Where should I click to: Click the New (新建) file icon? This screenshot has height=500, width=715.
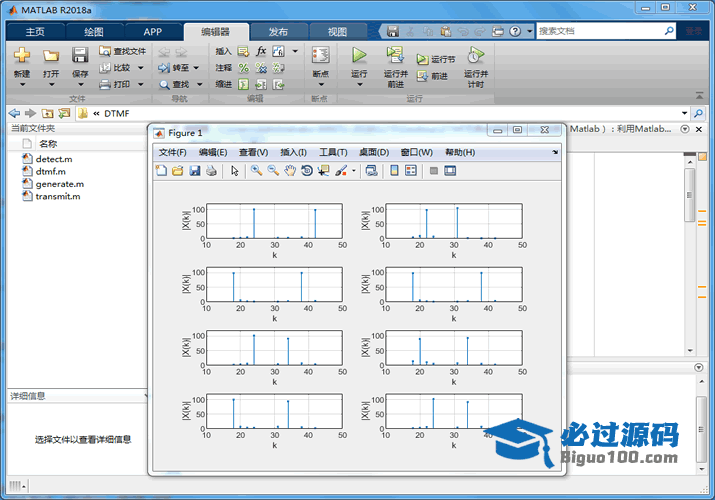[x=21, y=55]
